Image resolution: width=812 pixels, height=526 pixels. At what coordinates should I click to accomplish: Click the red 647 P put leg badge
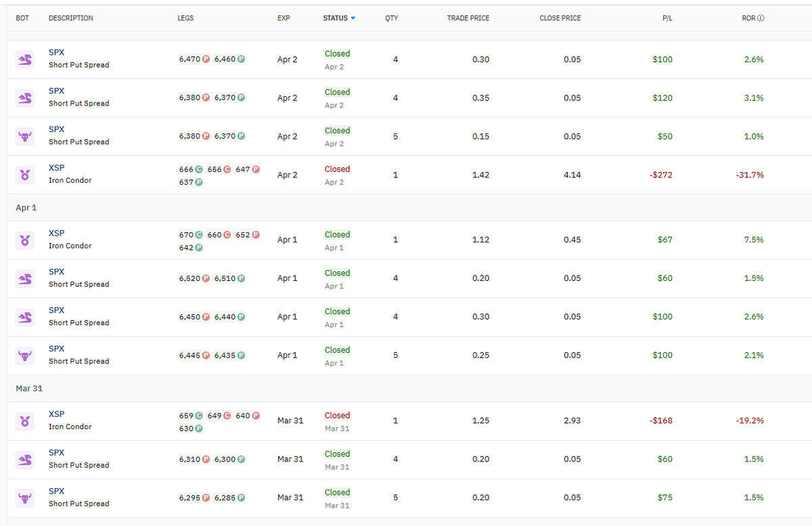pyautogui.click(x=248, y=169)
